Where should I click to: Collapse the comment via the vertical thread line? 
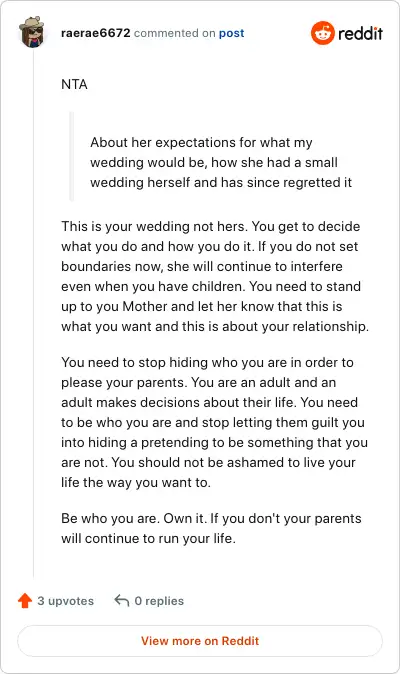tap(34, 314)
